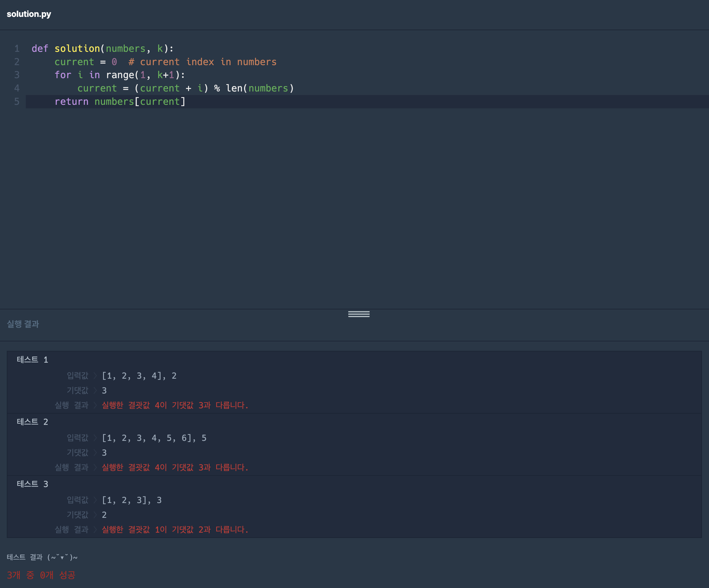This screenshot has height=588, width=709.
Task: Expand the 테스트 2 result section
Action: pyautogui.click(x=32, y=422)
